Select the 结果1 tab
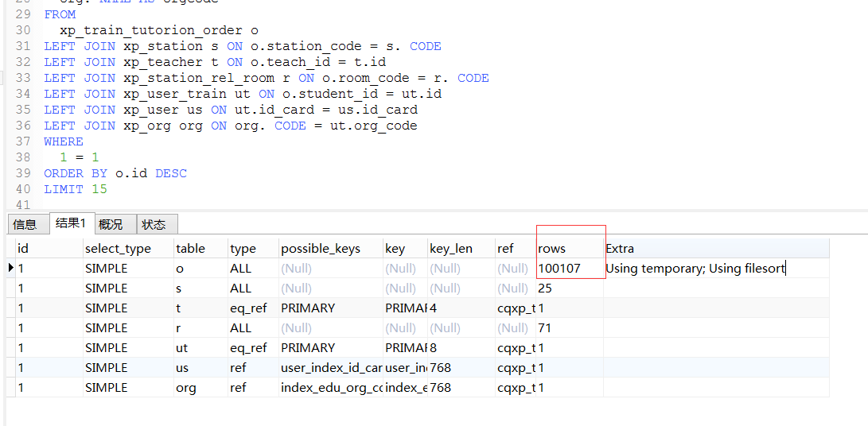Screen dimensions: 868x426 [x=72, y=223]
